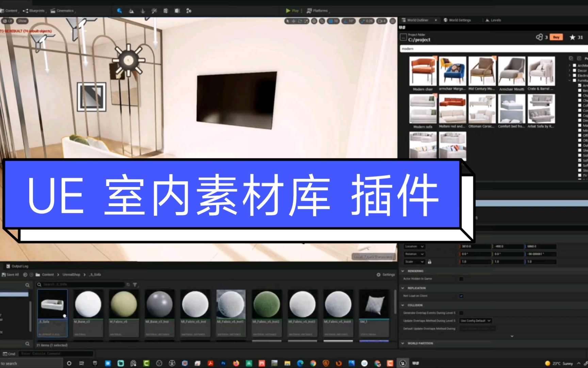This screenshot has height=368, width=588.
Task: Toggle grid snap value 10
Action: click(x=333, y=21)
